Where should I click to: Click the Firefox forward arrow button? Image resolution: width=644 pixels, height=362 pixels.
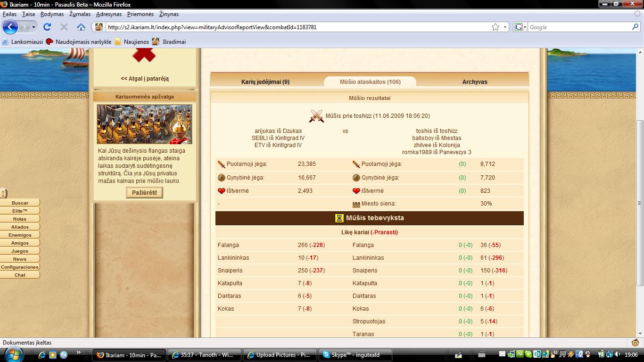click(25, 27)
